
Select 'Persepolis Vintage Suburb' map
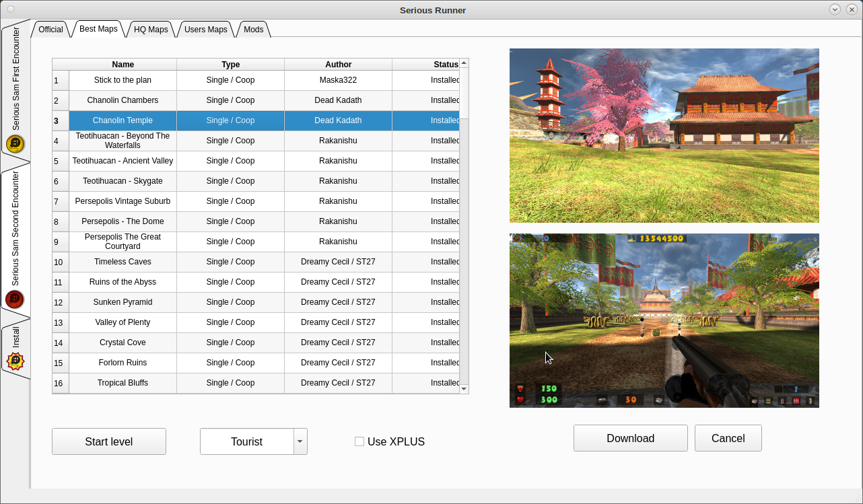[123, 201]
